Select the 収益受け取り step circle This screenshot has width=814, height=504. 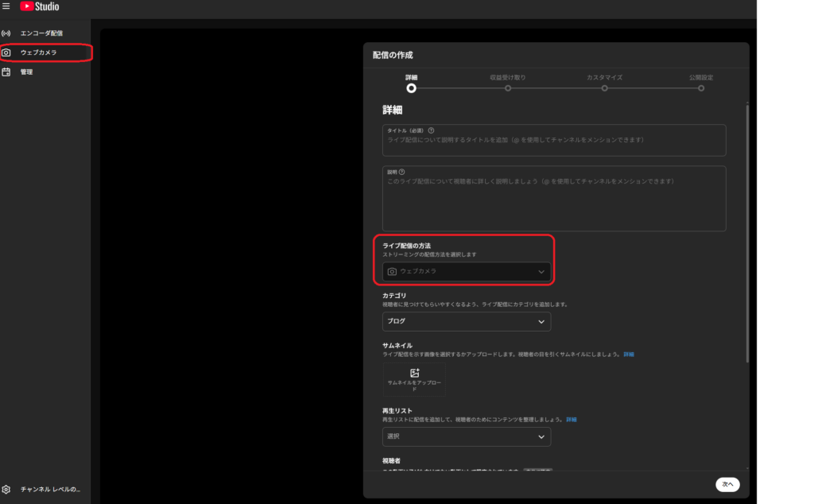click(508, 88)
